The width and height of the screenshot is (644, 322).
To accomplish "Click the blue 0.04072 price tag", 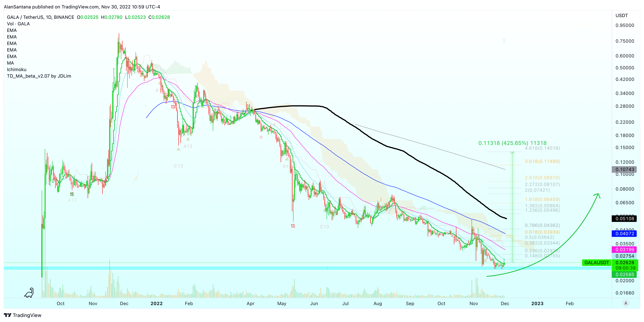I will coord(624,234).
